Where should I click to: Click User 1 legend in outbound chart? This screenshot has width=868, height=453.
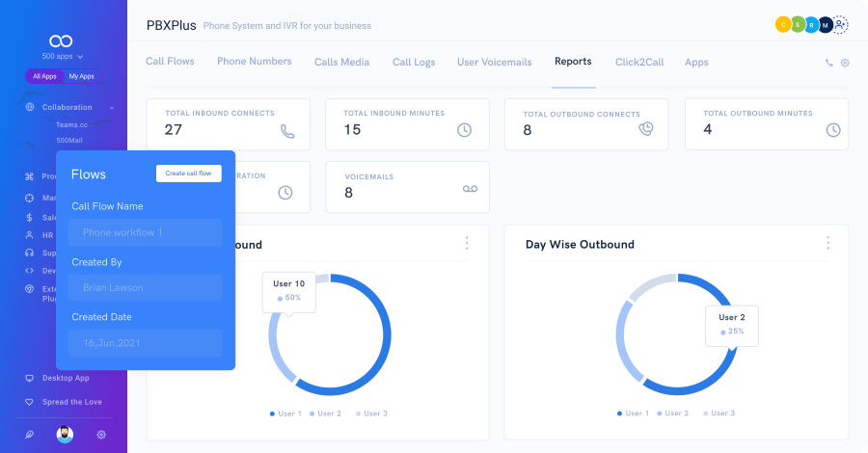[x=633, y=413]
